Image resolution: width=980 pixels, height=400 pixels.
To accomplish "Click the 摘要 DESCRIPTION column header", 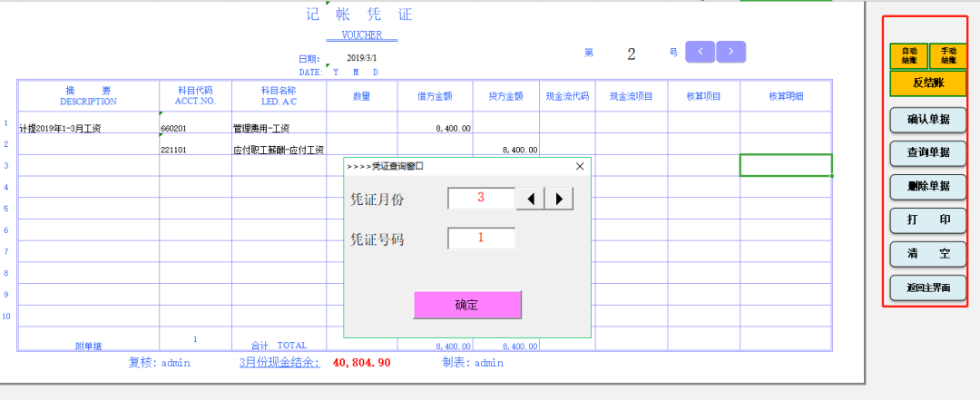I will coord(89,95).
